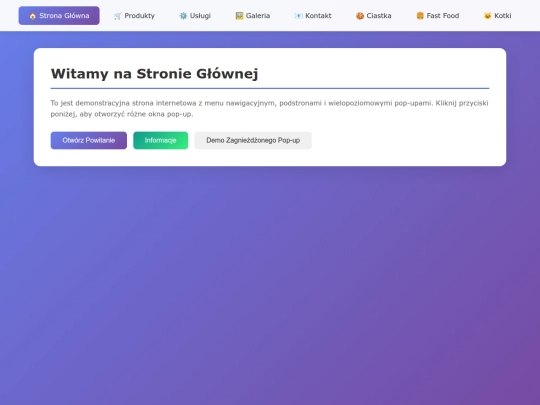This screenshot has width=540, height=405.
Task: Navigate to Kontakt
Action: tap(313, 15)
